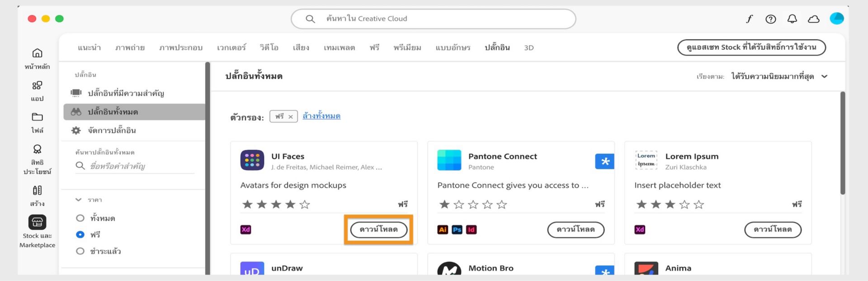
Task: Open the user profile avatar
Action: coord(837,19)
